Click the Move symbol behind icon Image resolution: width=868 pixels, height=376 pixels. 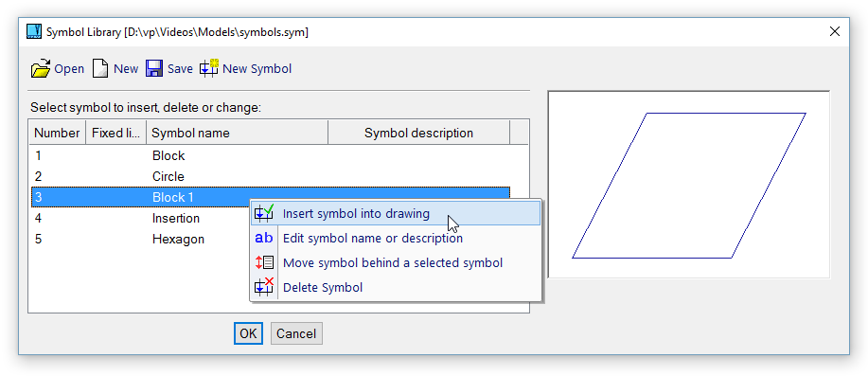[264, 262]
